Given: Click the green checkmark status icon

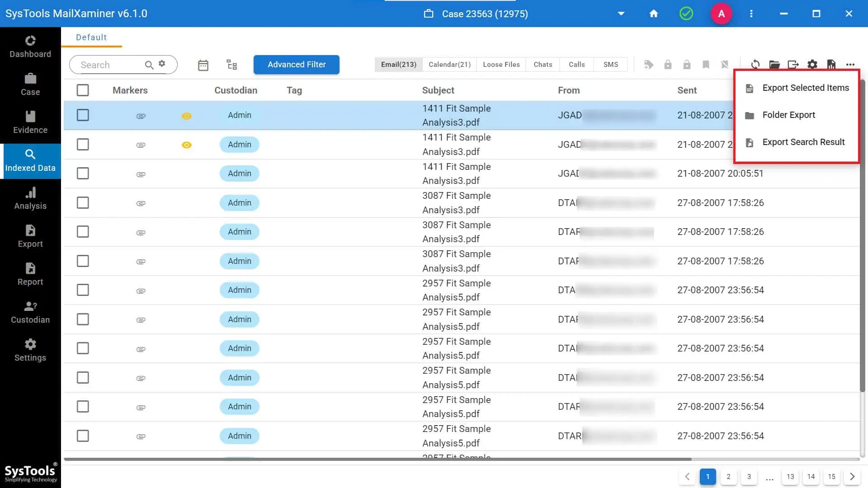Looking at the screenshot, I should point(686,14).
